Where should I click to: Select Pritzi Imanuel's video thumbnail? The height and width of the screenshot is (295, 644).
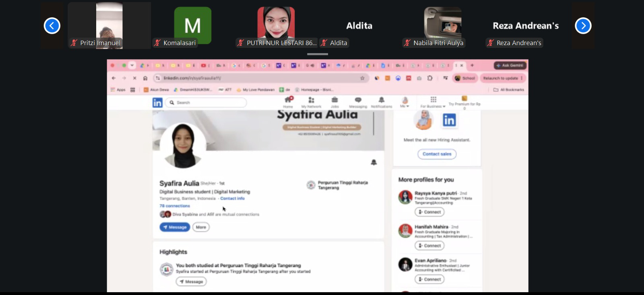[109, 25]
